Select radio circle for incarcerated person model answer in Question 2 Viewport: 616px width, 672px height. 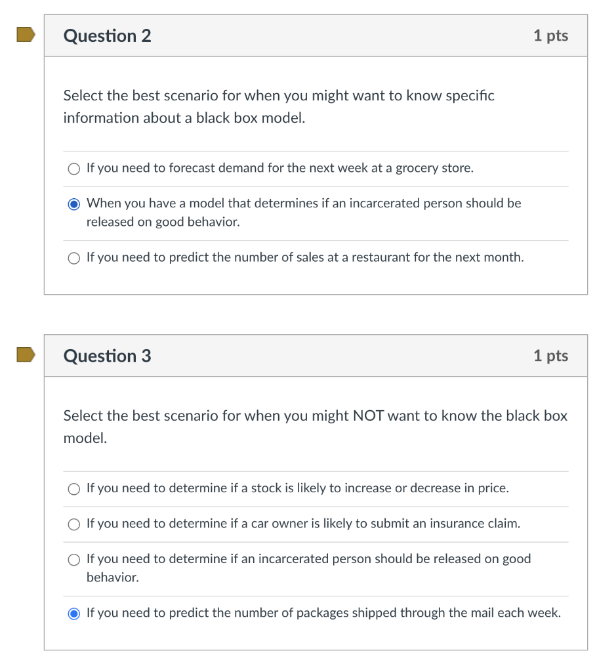(73, 204)
